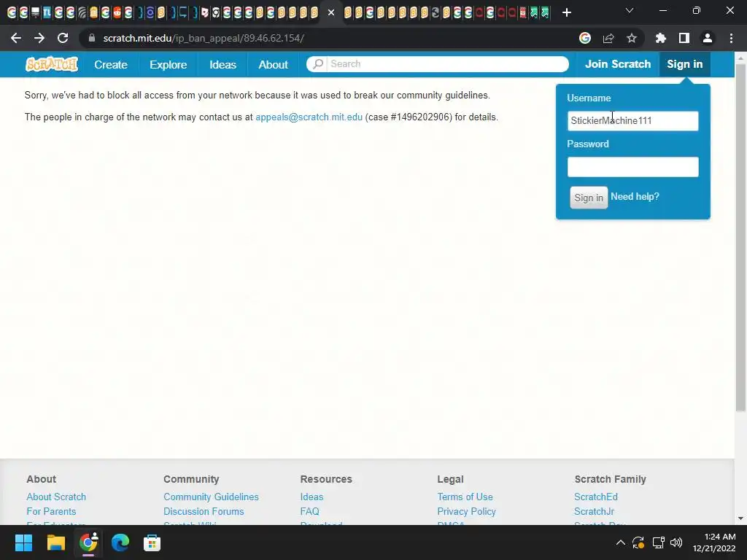Open Microsoft Store from taskbar
Screen dimensions: 747x560
(x=152, y=542)
